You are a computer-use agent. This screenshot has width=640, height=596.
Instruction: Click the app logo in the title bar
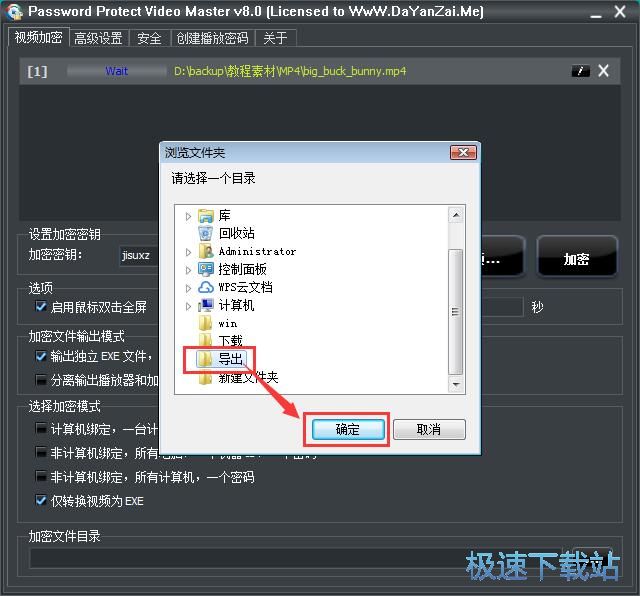pos(14,11)
